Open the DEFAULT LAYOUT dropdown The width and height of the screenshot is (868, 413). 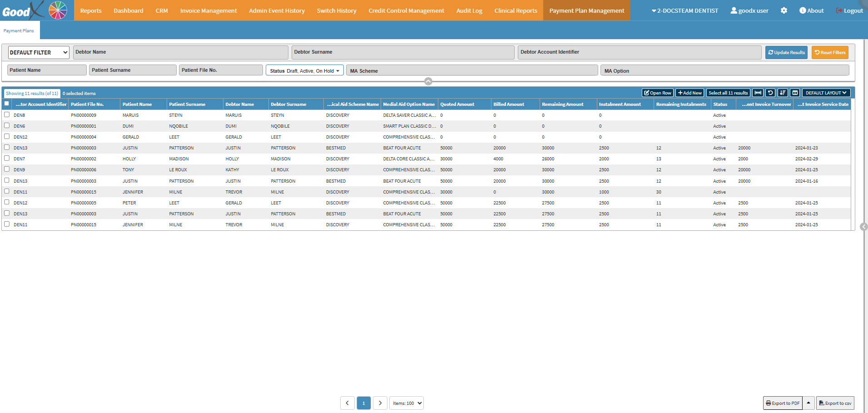pyautogui.click(x=826, y=93)
